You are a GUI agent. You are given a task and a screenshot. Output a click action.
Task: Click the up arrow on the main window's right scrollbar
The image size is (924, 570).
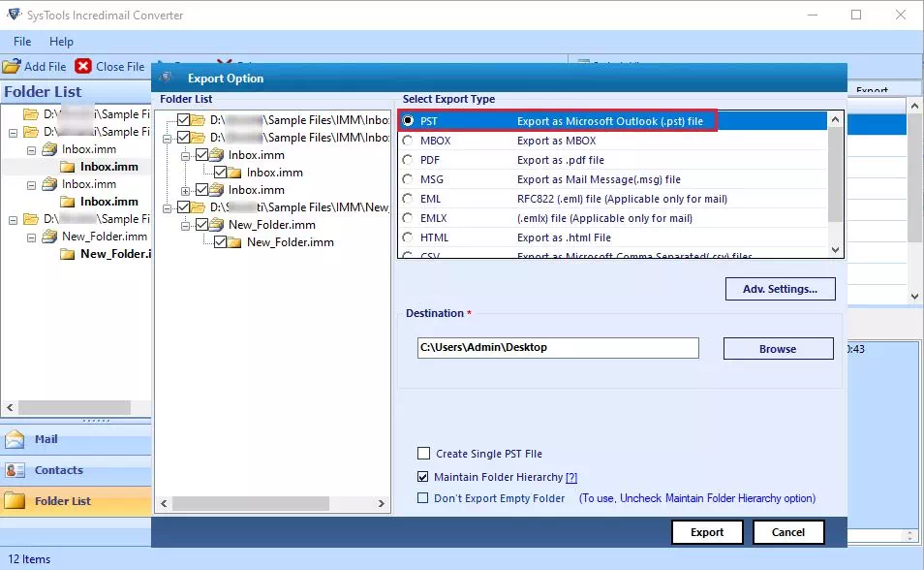pyautogui.click(x=914, y=107)
